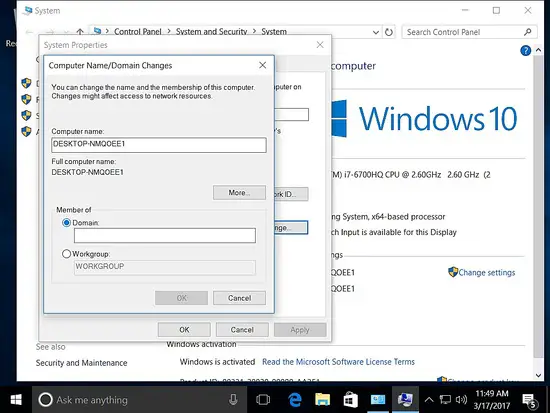This screenshot has height=413, width=550.
Task: Click the disabled WORKGROUP text field
Action: [165, 267]
